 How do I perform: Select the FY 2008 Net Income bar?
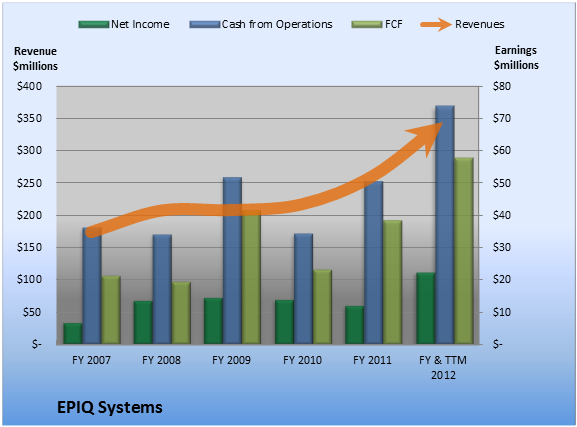[x=143, y=322]
